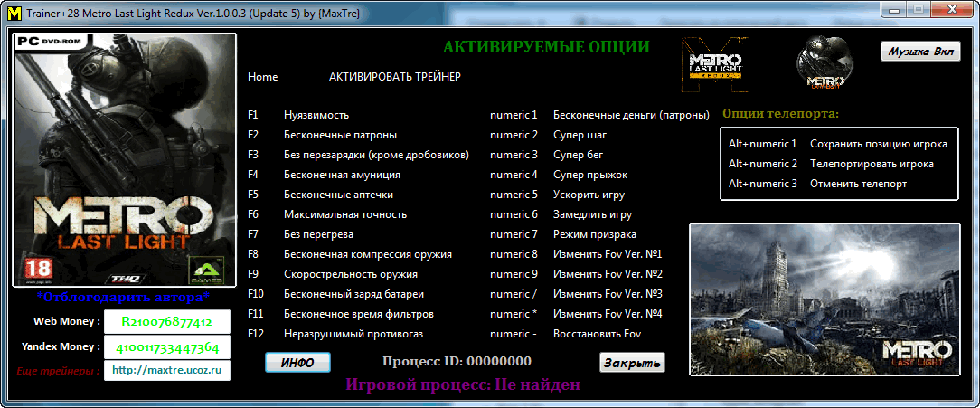Click Сохранить позицию игрока teleport option
The image size is (980, 408).
click(878, 144)
